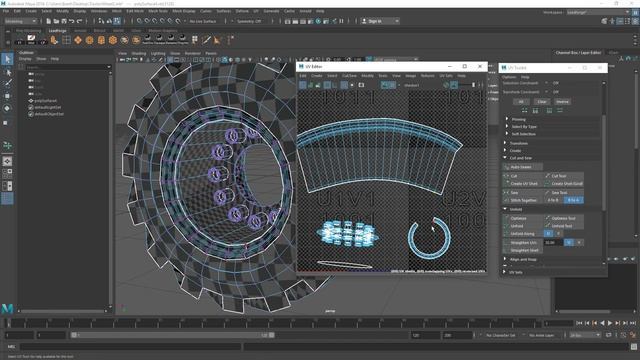640x360 pixels.
Task: Toggle Straighten UVs V direction
Action: pyautogui.click(x=578, y=242)
